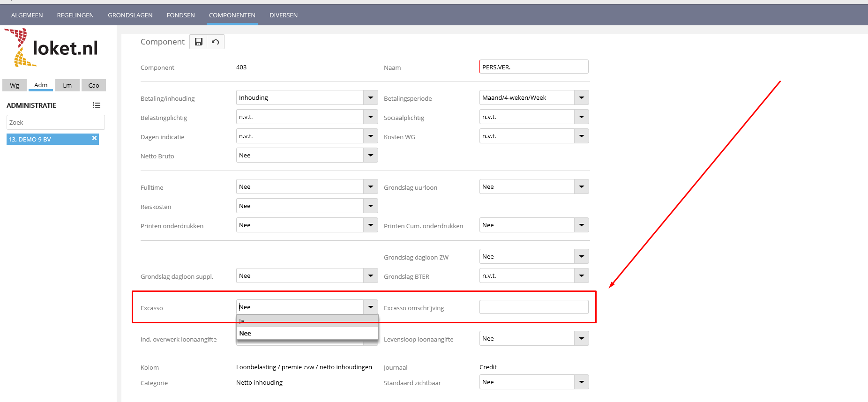Image resolution: width=868 pixels, height=402 pixels.
Task: Click the Naam text field
Action: [533, 67]
